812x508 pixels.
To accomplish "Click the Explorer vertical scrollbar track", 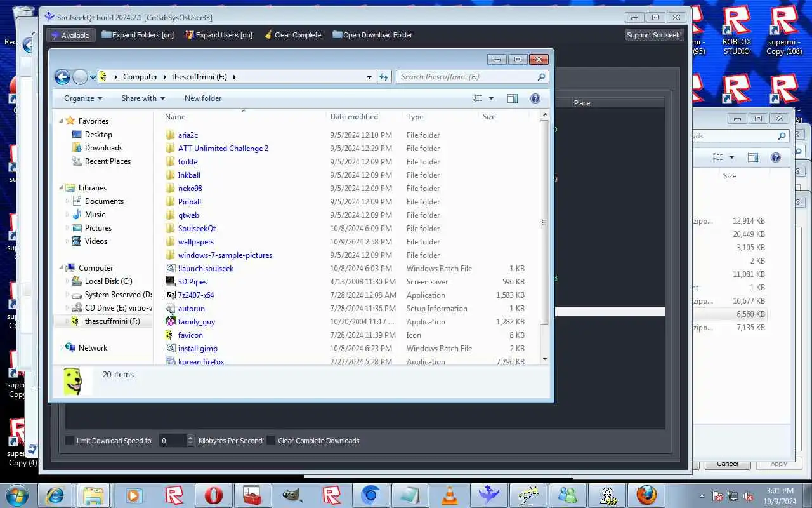I will tap(544, 340).
